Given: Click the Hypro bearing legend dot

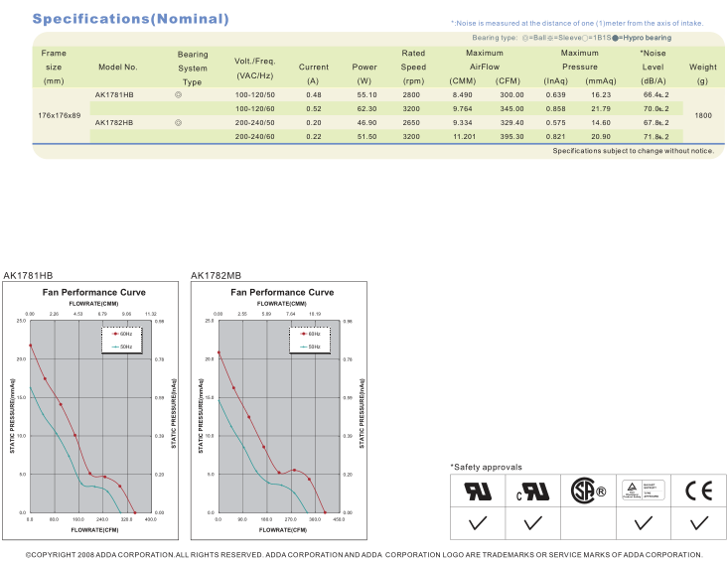Looking at the screenshot, I should point(615,38).
